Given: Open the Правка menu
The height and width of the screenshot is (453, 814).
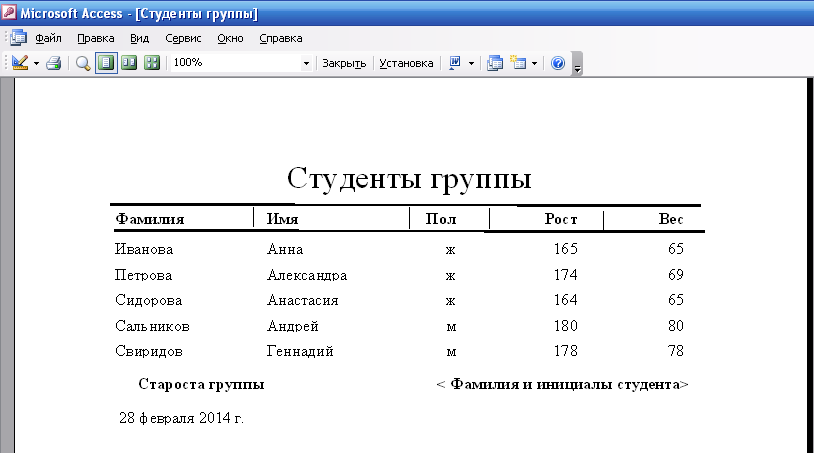Looking at the screenshot, I should pyautogui.click(x=96, y=38).
